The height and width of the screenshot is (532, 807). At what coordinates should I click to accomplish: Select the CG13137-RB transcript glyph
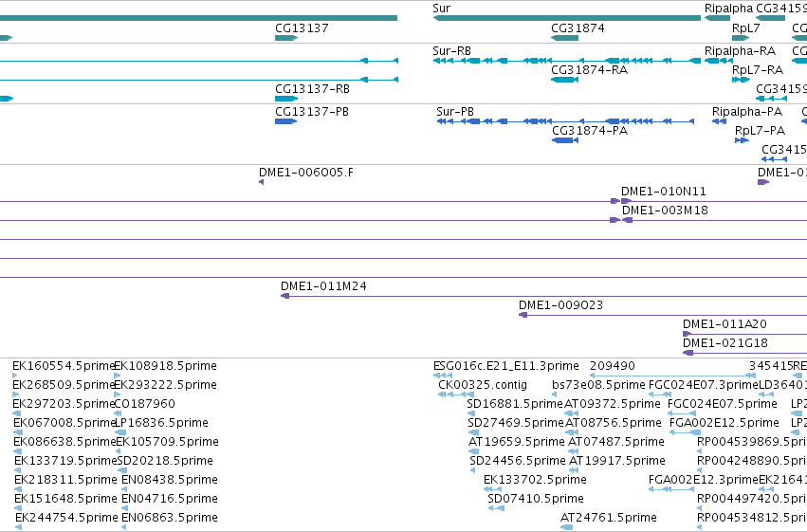[x=286, y=99]
